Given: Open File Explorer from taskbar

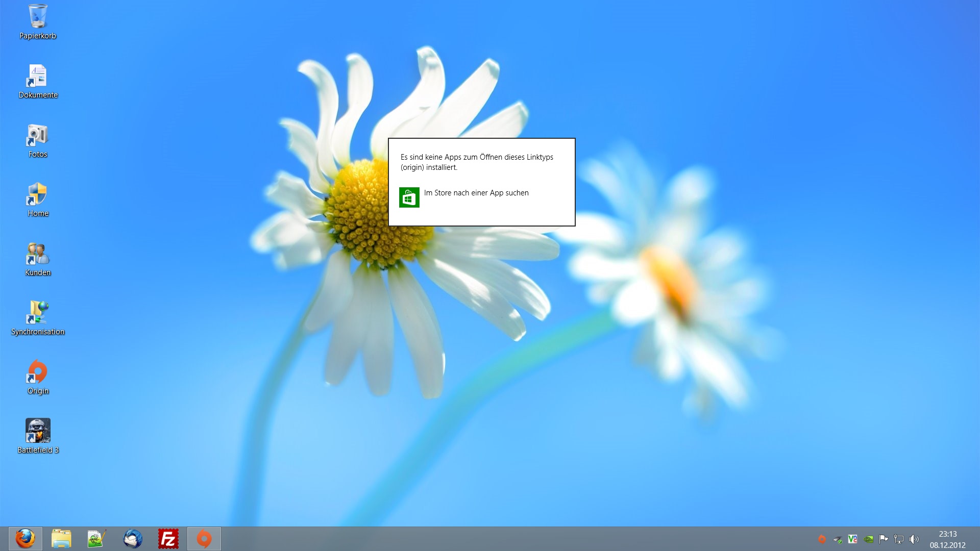Looking at the screenshot, I should [61, 539].
